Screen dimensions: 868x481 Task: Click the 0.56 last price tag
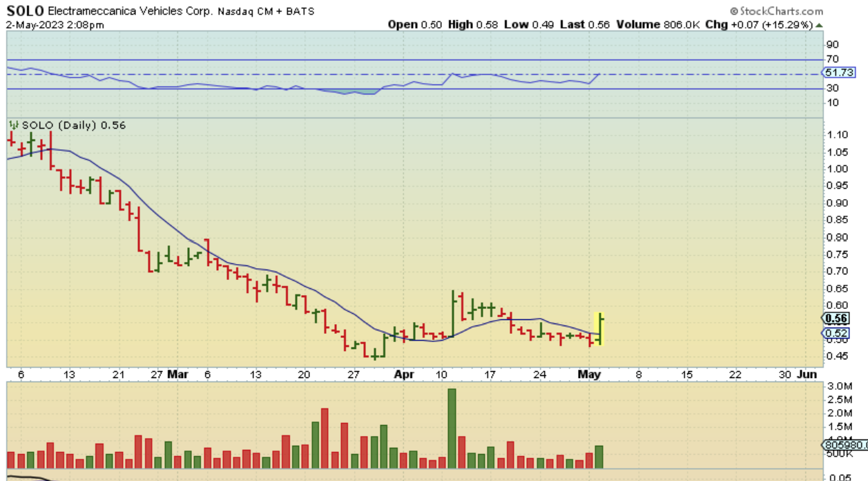point(836,319)
